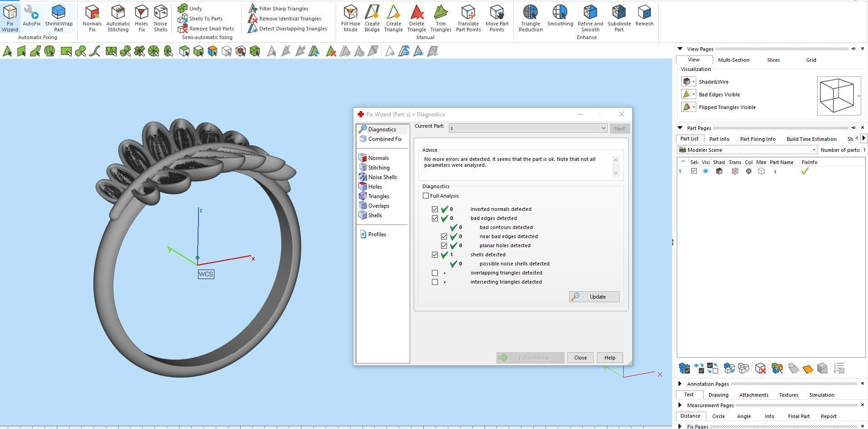Switch to the Slices tab
Image resolution: width=868 pixels, height=429 pixels.
pyautogui.click(x=773, y=60)
